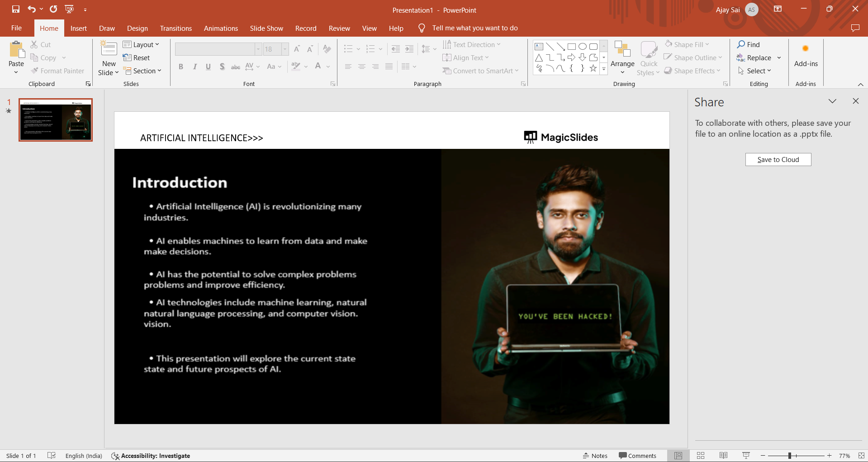This screenshot has height=462, width=868.
Task: Enable Normal view in status bar
Action: point(678,456)
